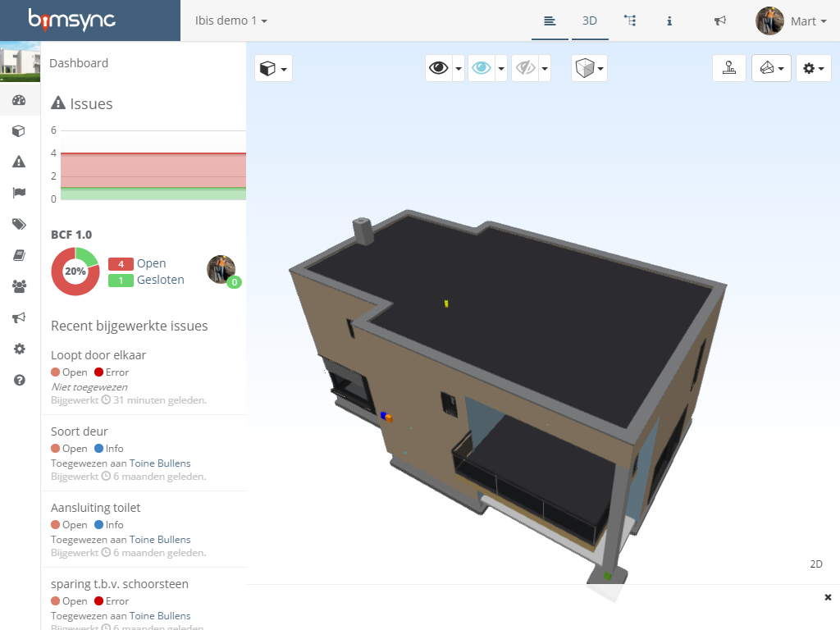Open the 'Loopt door elkaar' issue
Viewport: 840px width, 630px height.
[98, 355]
